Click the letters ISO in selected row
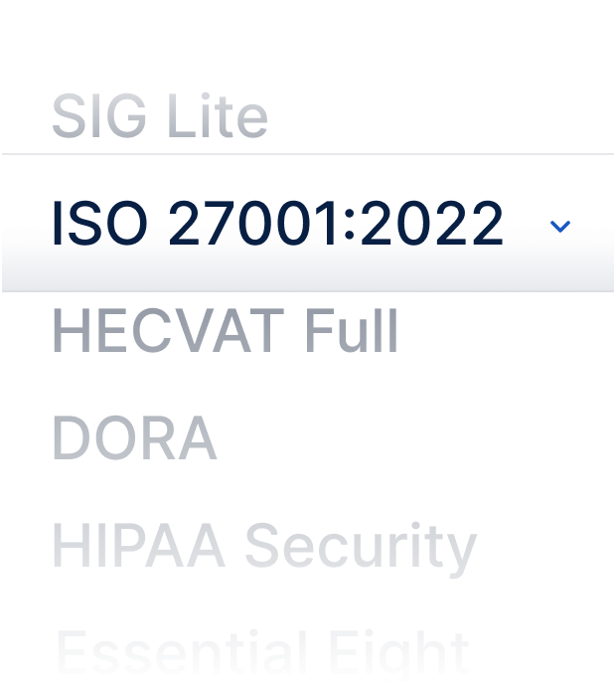Image resolution: width=616 pixels, height=686 pixels. pyautogui.click(x=99, y=223)
